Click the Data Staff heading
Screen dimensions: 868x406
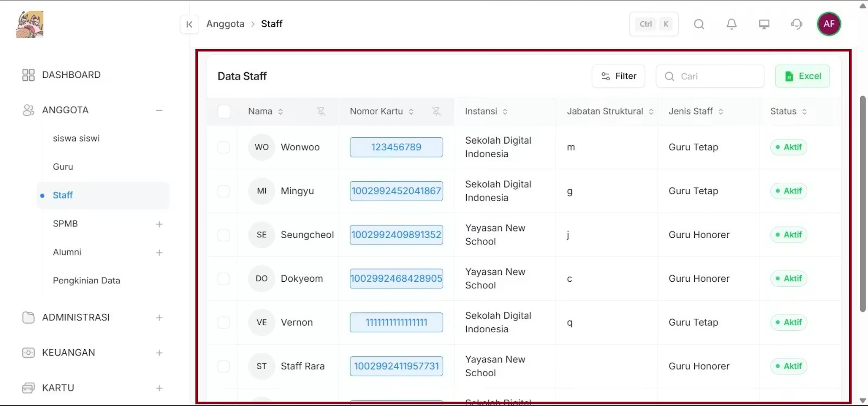(242, 76)
